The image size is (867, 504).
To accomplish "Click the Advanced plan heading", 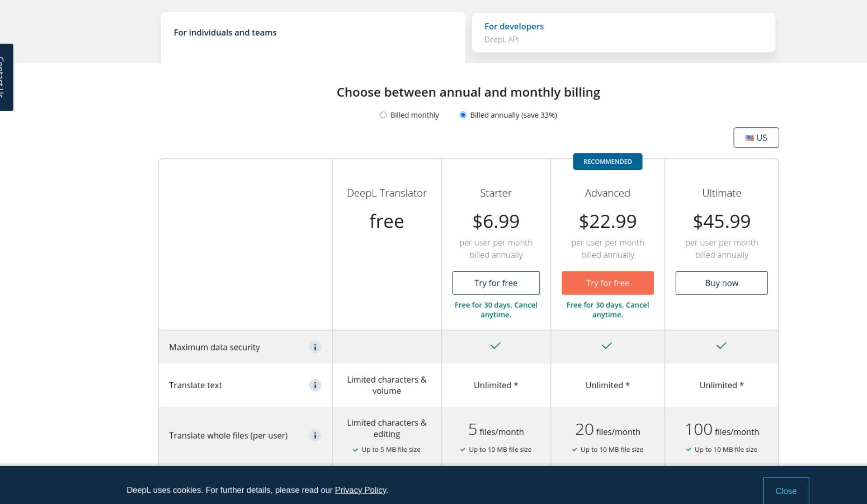I will 608,193.
